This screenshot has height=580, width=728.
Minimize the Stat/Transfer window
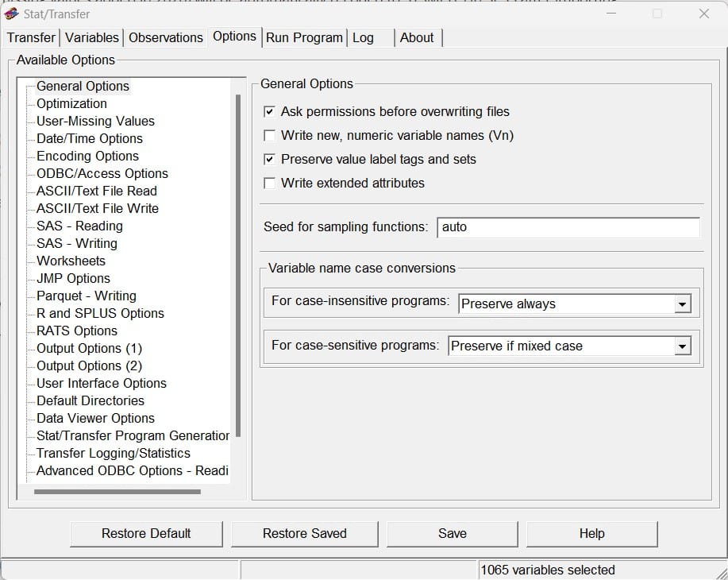tap(611, 14)
